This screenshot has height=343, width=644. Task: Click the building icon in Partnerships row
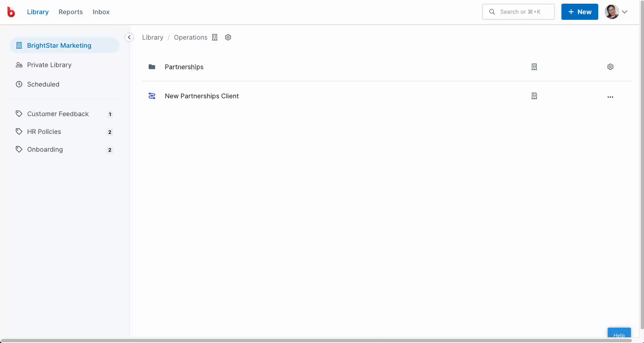(534, 67)
